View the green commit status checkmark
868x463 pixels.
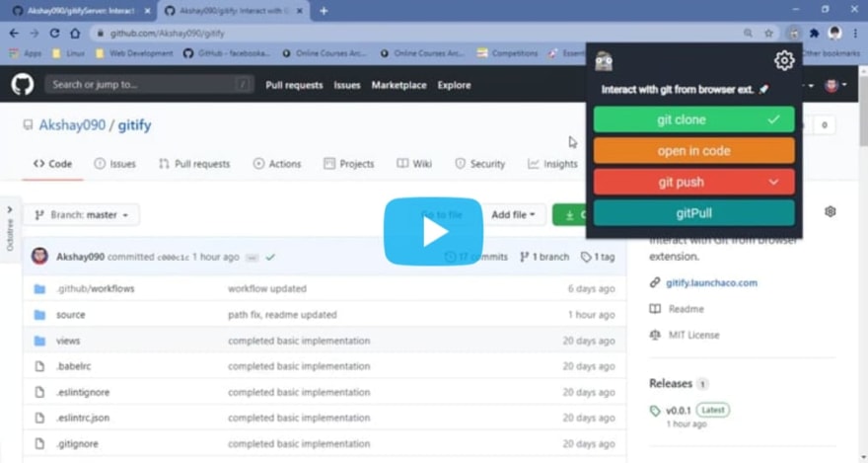coord(270,257)
